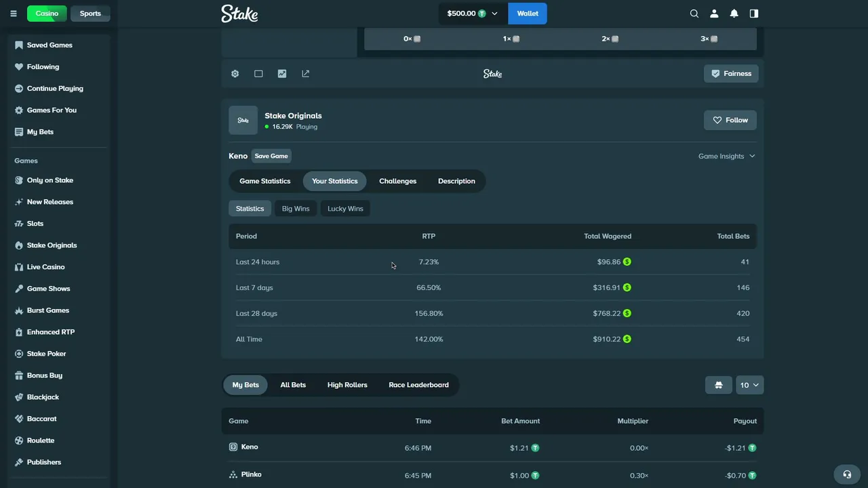This screenshot has width=868, height=488.
Task: Click the Last 24 hours RTP value 7.23%
Action: [429, 262]
